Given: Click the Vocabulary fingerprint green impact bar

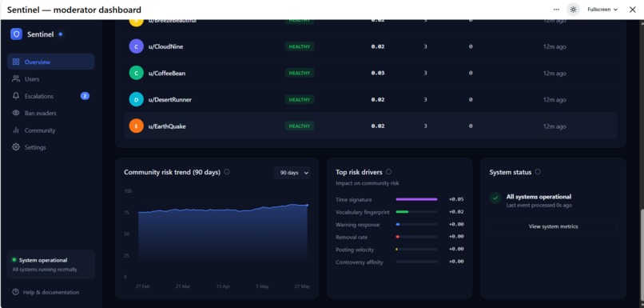Looking at the screenshot, I should click(x=402, y=212).
